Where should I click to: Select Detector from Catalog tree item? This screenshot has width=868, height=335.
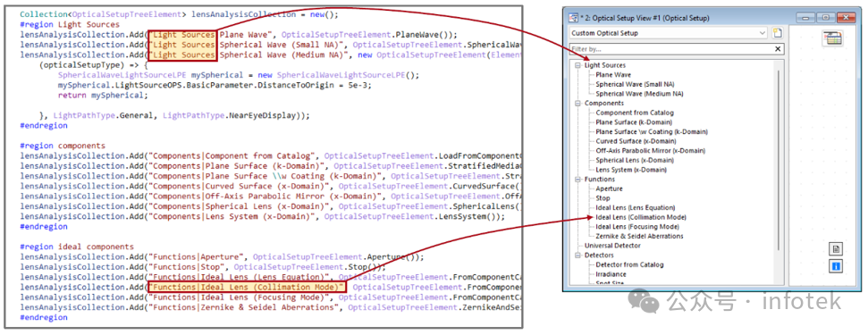pyautogui.click(x=629, y=264)
